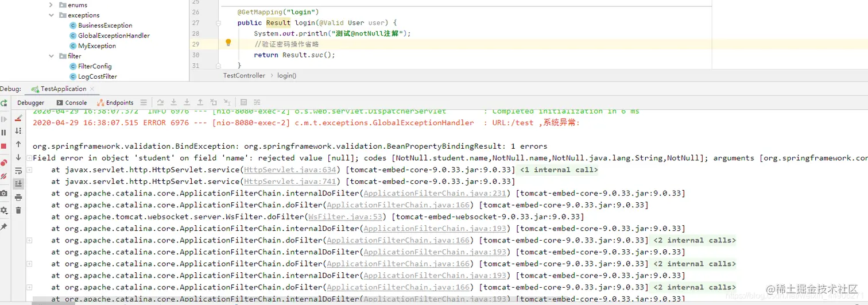
Task: Click TestController in the breadcrumb bar
Action: pyautogui.click(x=244, y=75)
